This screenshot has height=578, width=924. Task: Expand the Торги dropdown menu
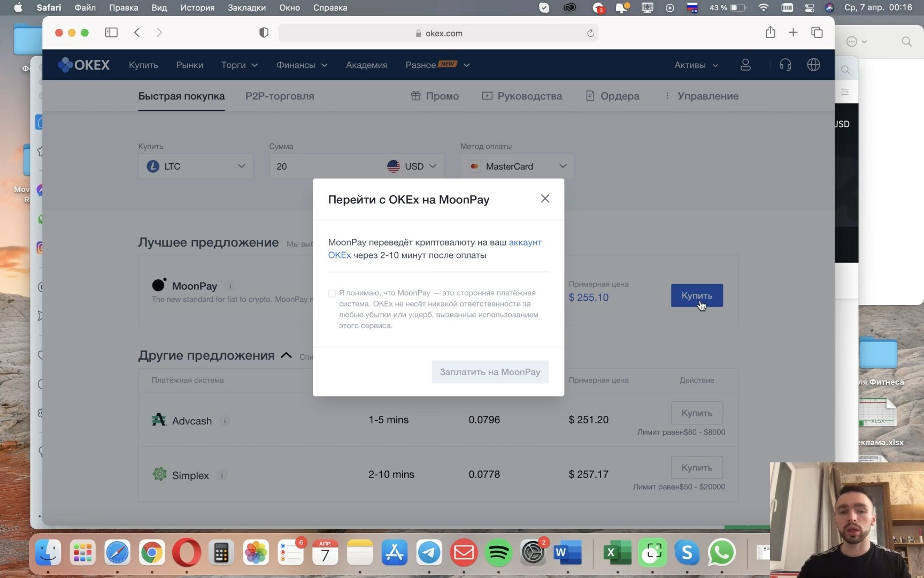click(240, 65)
